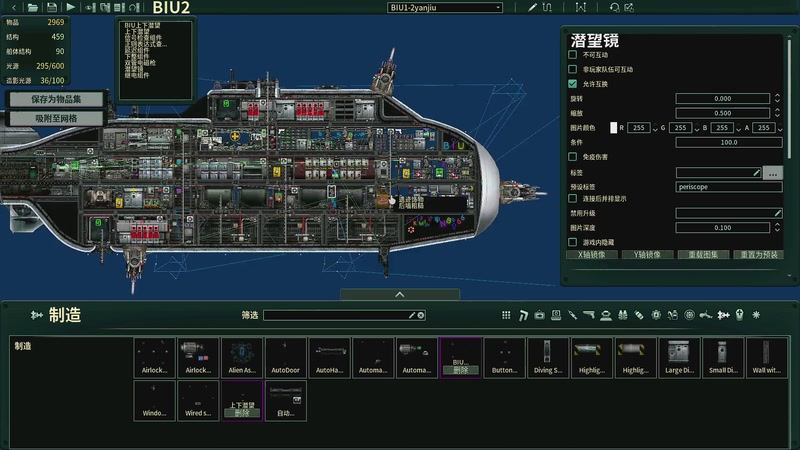Select the Wired s... assembly thumbnail
The image size is (800, 450).
198,401
